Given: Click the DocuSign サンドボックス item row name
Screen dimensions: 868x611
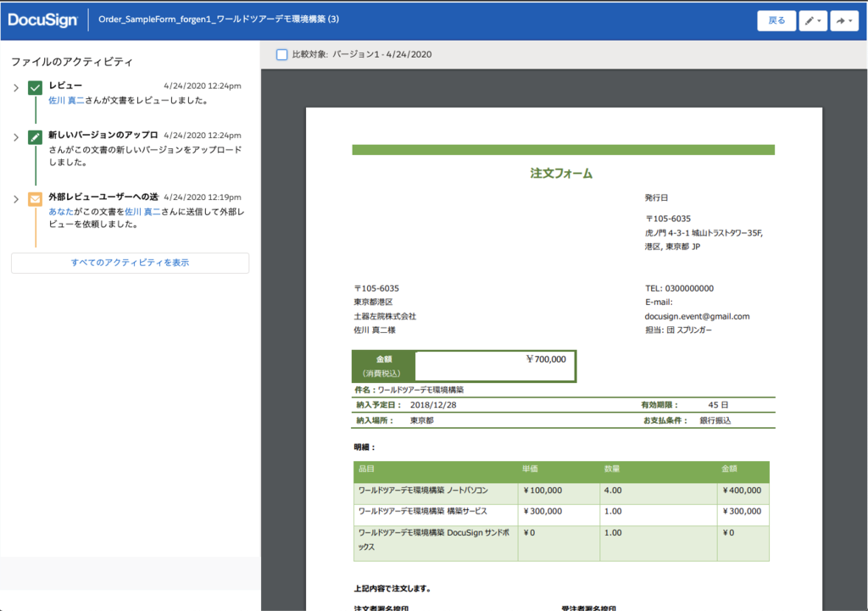Looking at the screenshot, I should coord(434,540).
